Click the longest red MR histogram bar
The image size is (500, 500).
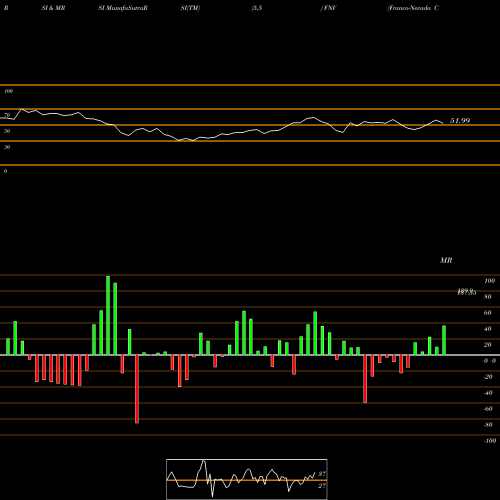(x=137, y=389)
